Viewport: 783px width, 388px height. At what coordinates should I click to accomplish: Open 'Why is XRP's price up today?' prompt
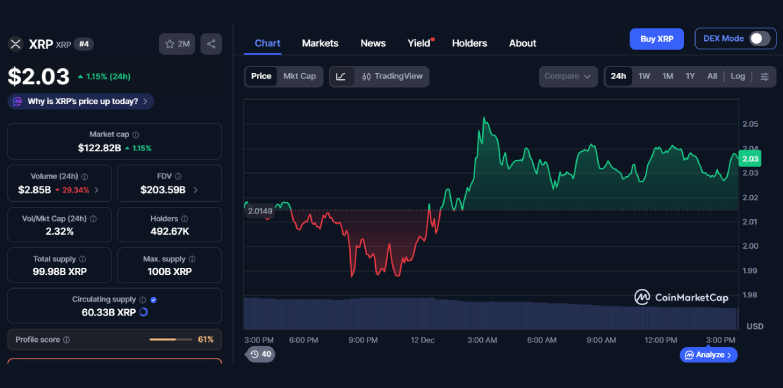tap(81, 101)
